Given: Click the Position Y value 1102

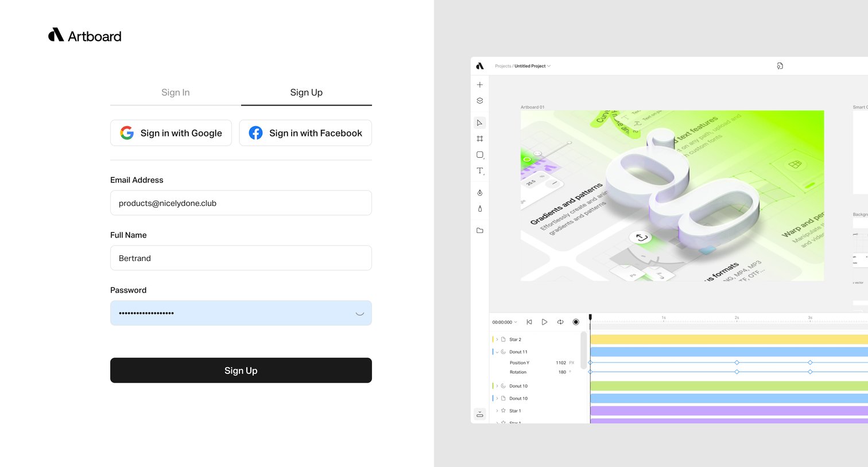Looking at the screenshot, I should coord(561,363).
